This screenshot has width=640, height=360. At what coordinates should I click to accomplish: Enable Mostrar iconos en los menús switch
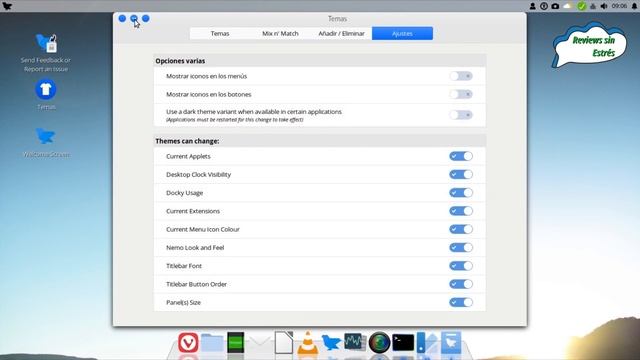click(461, 76)
